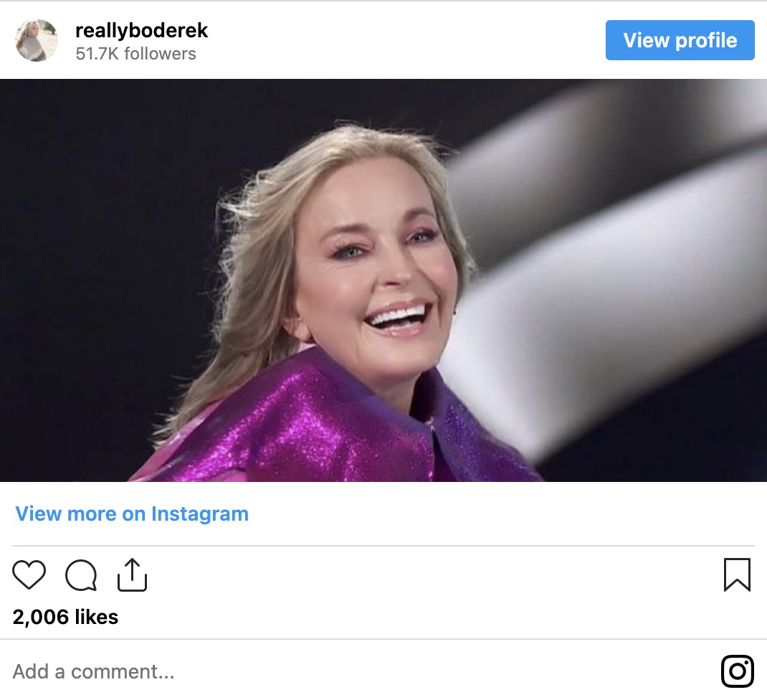The image size is (767, 700).
Task: Select the blue View profile button
Action: pos(680,40)
